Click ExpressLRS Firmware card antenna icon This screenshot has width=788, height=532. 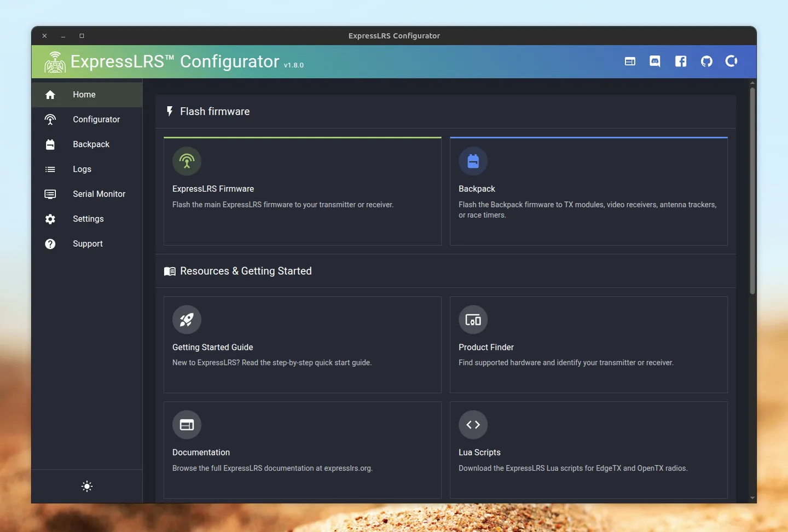pyautogui.click(x=187, y=161)
